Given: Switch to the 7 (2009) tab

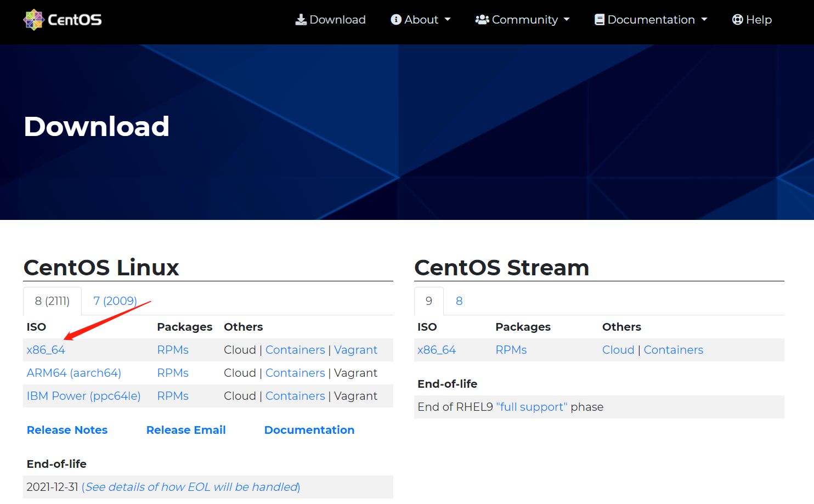Looking at the screenshot, I should click(x=115, y=301).
